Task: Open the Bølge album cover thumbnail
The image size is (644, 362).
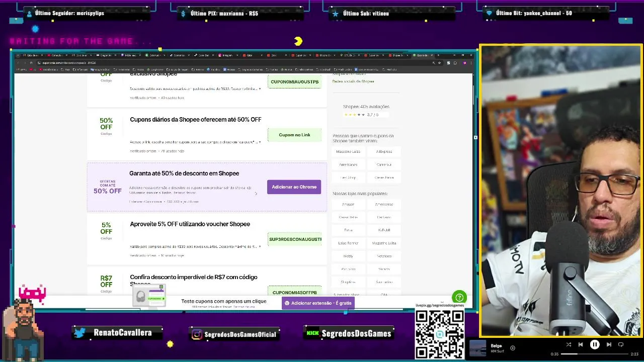Action: pyautogui.click(x=477, y=348)
